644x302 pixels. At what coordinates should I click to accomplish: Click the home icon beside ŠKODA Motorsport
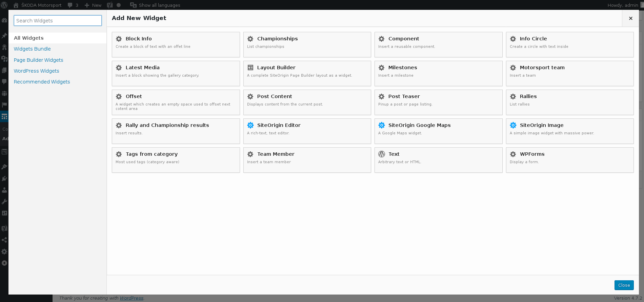(x=16, y=5)
